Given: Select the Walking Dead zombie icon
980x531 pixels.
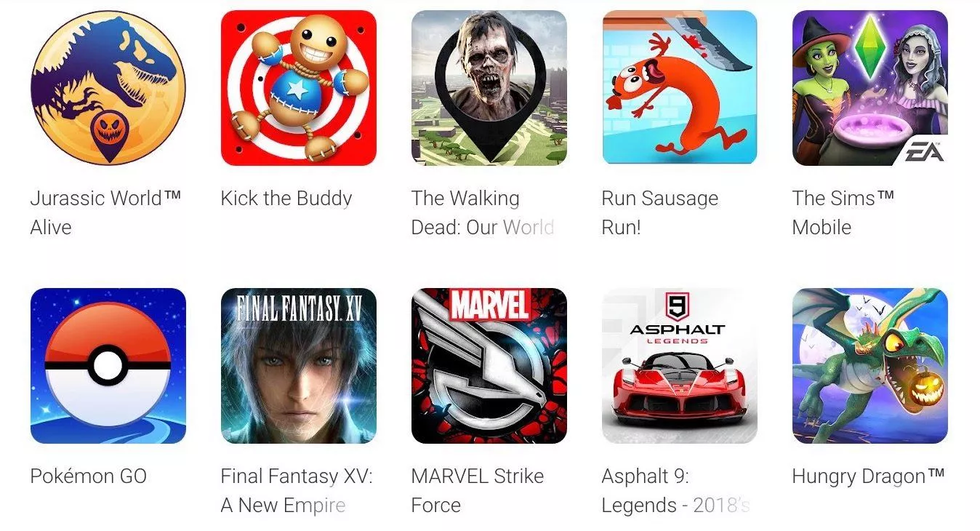Looking at the screenshot, I should click(489, 88).
